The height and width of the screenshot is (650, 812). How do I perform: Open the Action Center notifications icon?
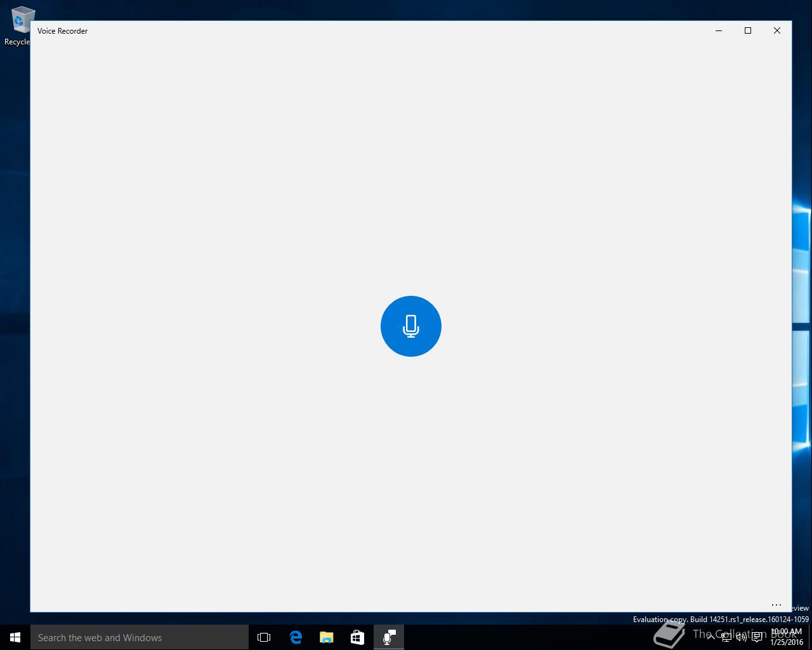757,637
